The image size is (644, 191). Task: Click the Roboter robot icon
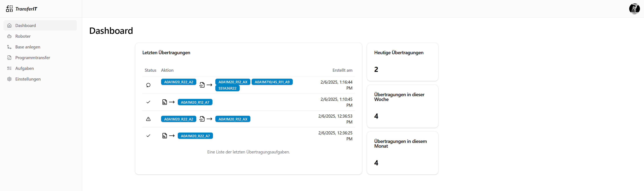[10, 36]
